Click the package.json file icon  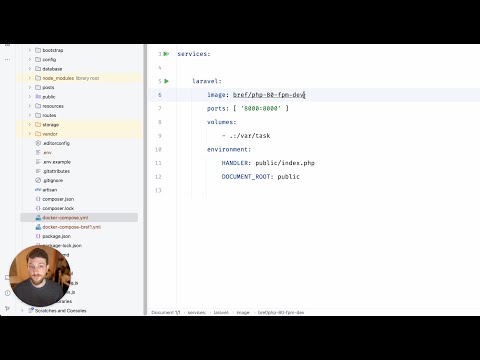click(x=38, y=236)
